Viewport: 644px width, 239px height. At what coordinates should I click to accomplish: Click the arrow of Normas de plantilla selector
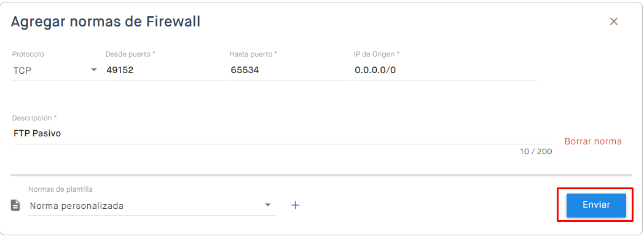click(268, 205)
